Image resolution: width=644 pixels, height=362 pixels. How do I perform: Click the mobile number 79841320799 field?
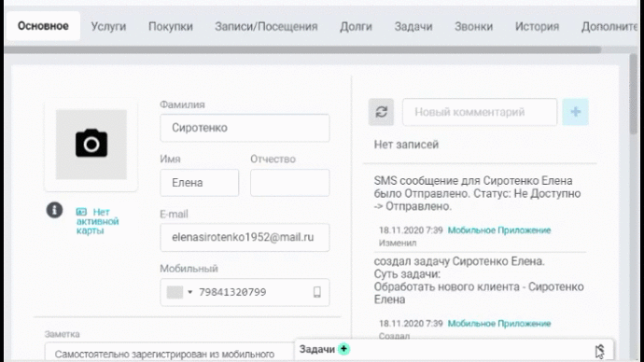point(245,292)
